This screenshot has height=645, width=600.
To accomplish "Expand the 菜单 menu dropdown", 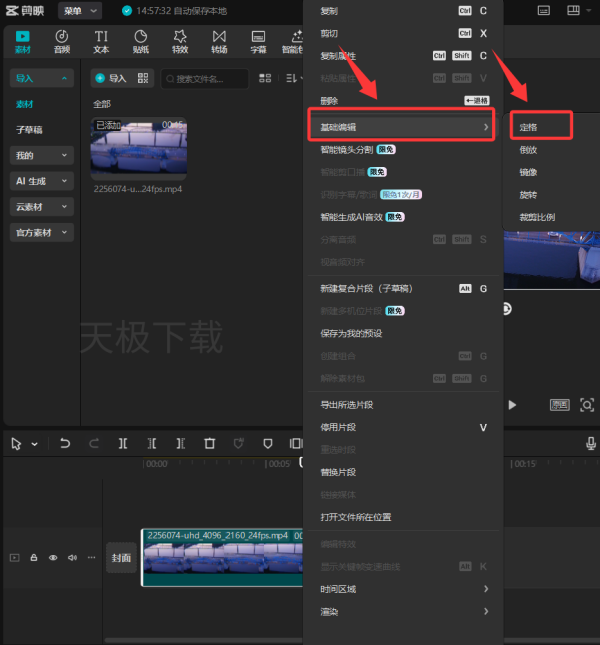I will 80,11.
